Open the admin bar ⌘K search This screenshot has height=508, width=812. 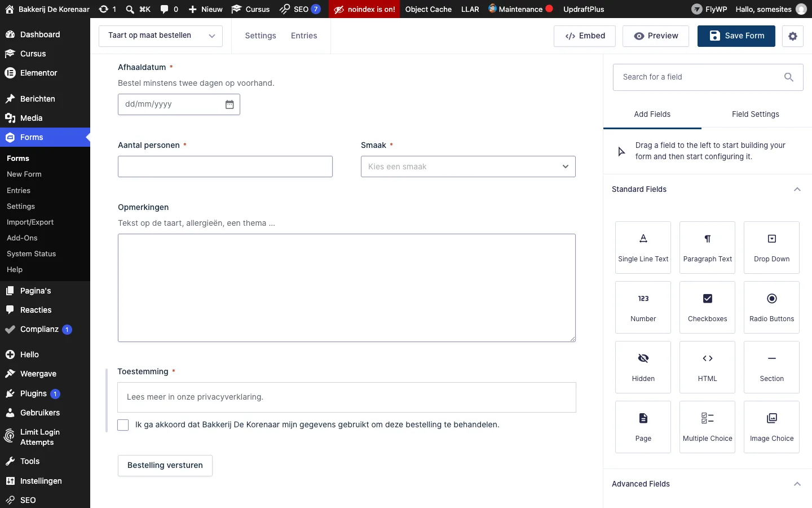(x=138, y=9)
